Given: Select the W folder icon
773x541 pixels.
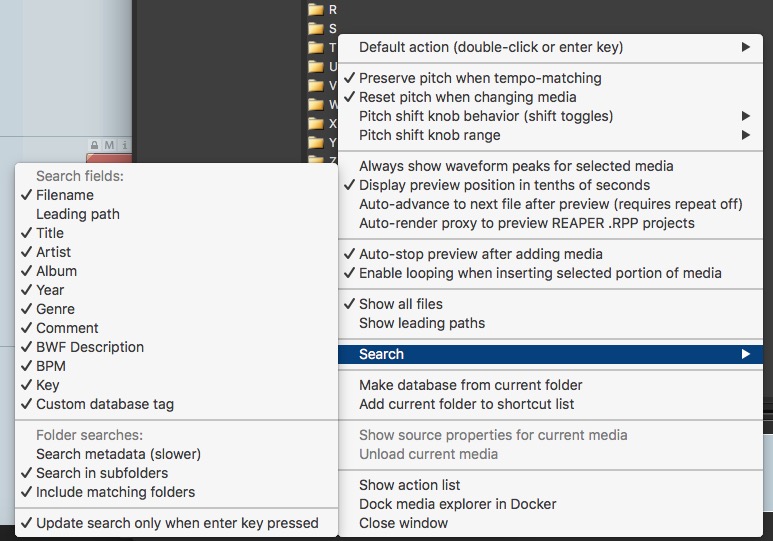Looking at the screenshot, I should point(315,104).
